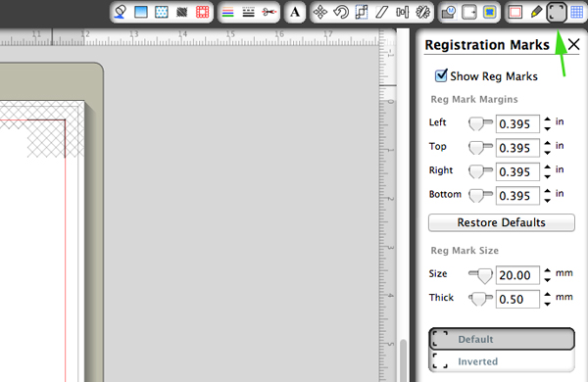Increase Right margin with up arrow

[548, 167]
